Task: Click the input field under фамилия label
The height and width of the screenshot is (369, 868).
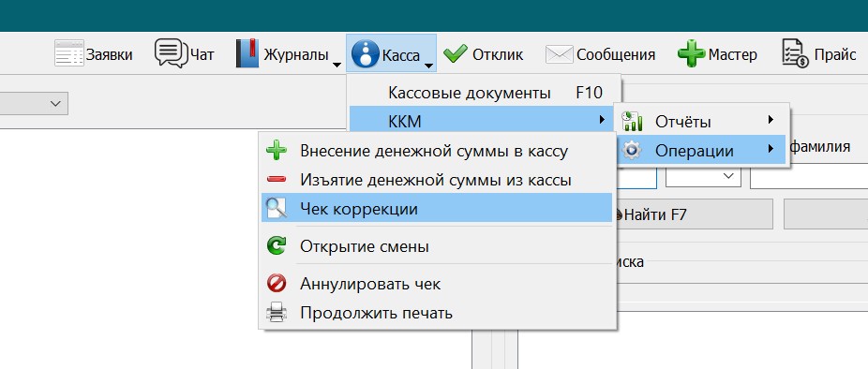Action: (809, 176)
